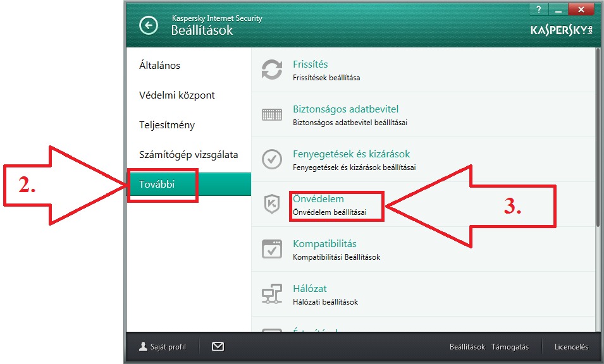Screen dimensions: 604x364
Task: Click the vertical scrollbar of settings list
Action: (598, 136)
